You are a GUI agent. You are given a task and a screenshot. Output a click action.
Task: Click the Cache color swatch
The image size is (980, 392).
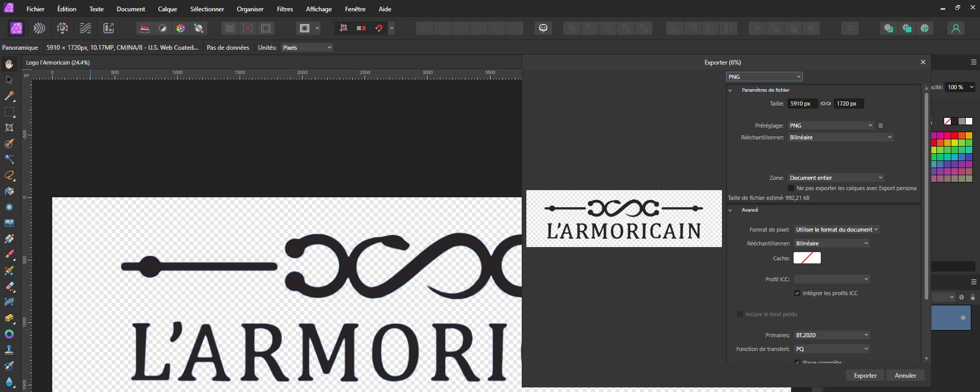click(x=807, y=258)
